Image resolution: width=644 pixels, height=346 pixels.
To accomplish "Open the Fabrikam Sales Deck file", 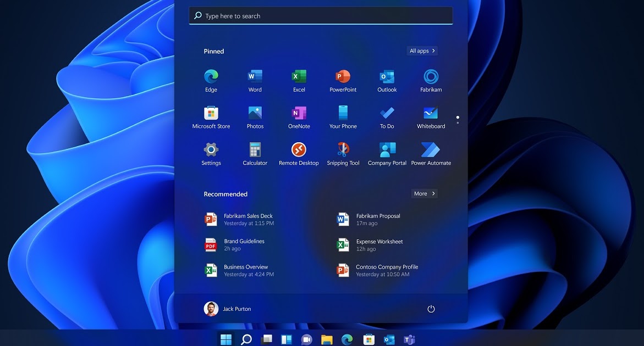I will 239,219.
